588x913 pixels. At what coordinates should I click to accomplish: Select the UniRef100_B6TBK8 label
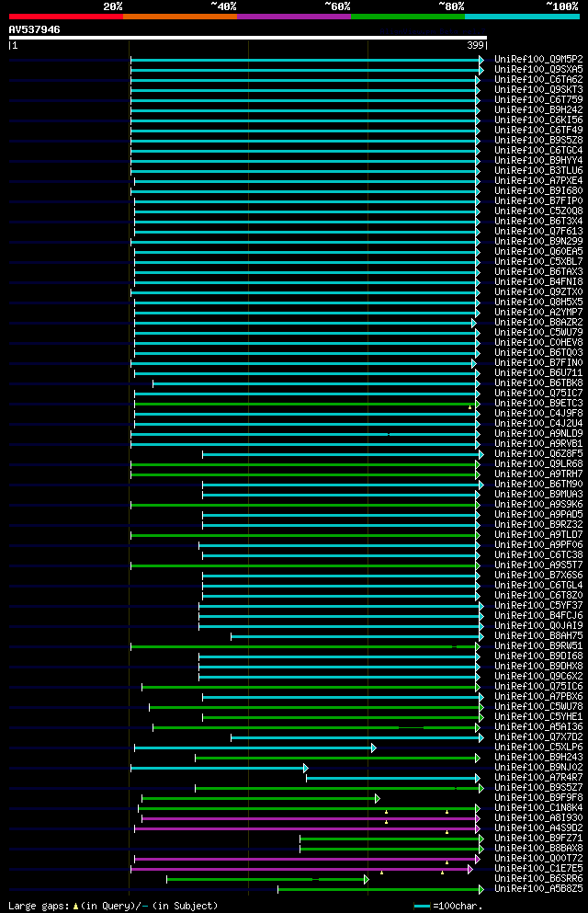tap(538, 383)
